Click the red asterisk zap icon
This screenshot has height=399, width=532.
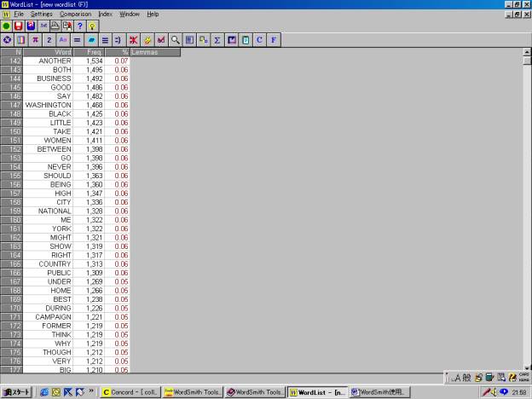[133, 40]
